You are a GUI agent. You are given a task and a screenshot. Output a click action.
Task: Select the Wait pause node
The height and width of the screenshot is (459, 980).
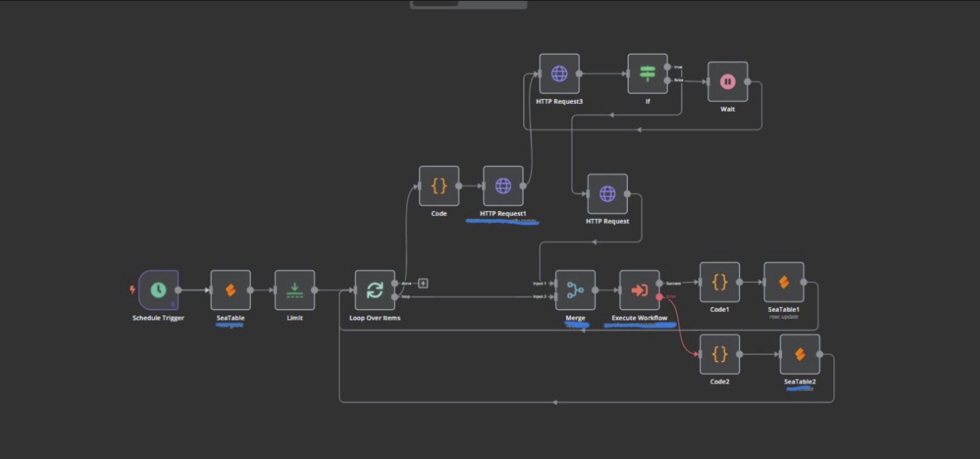[x=728, y=81]
